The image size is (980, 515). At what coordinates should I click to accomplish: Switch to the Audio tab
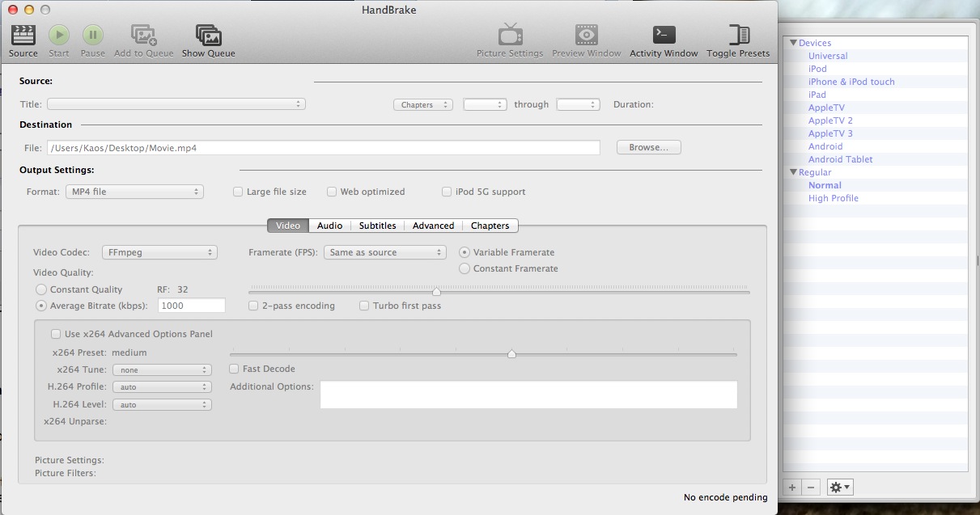coord(329,226)
